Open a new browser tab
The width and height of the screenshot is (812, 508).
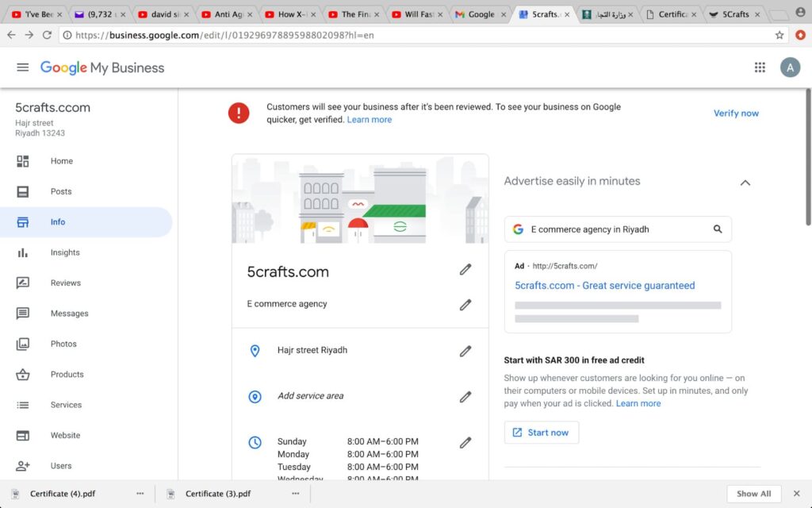tap(779, 14)
